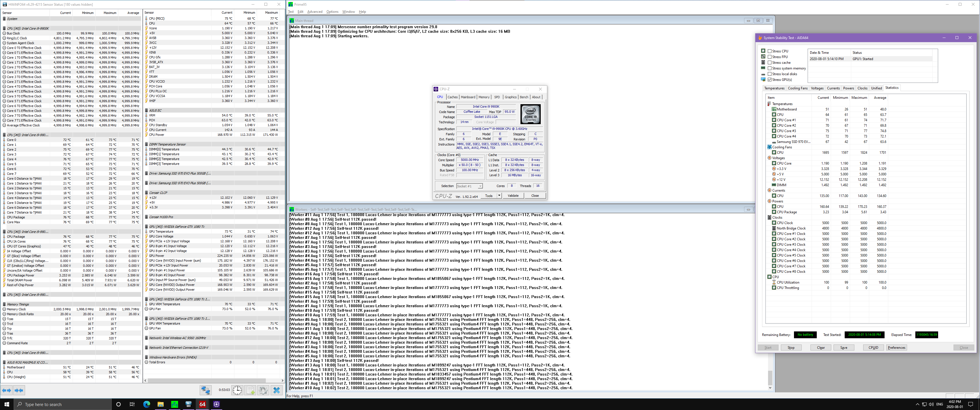Switch to Prime95 taskbar icon
The image size is (980, 410).
click(x=175, y=404)
